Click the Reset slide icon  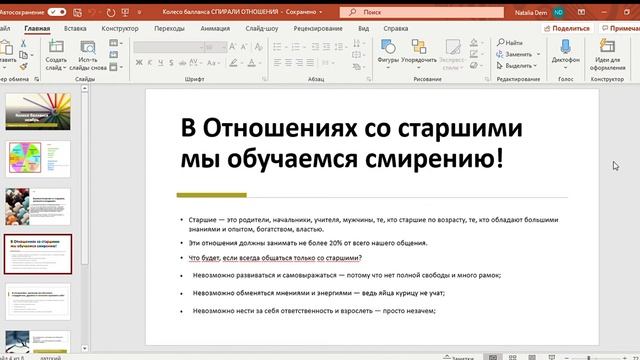pyautogui.click(x=113, y=55)
